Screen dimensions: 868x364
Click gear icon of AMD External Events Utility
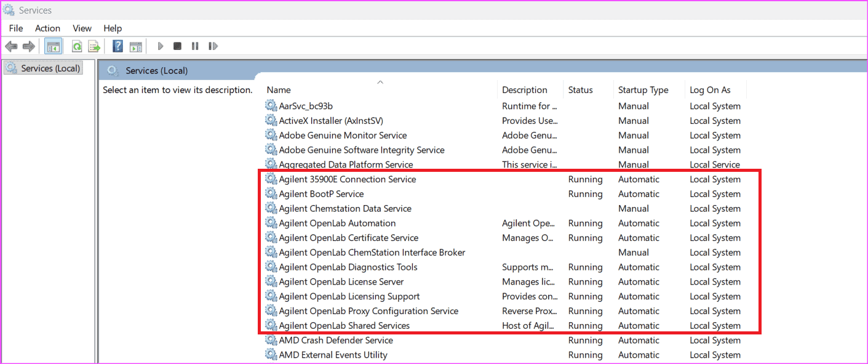[271, 355]
